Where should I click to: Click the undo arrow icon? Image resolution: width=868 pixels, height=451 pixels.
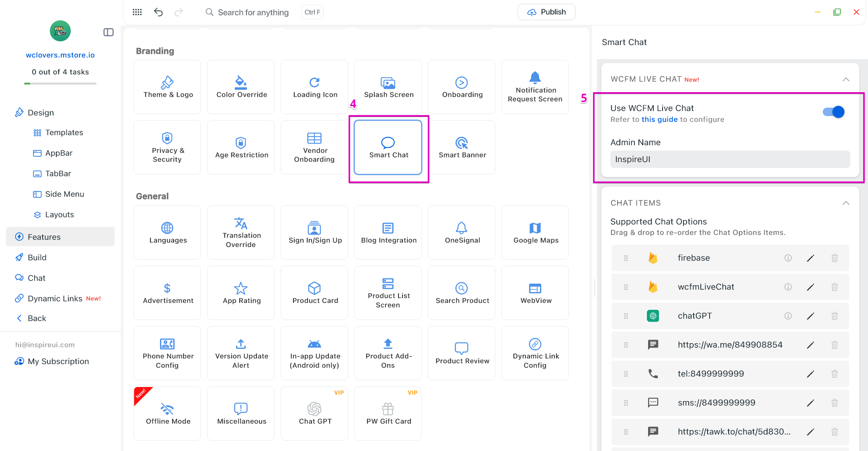point(158,12)
